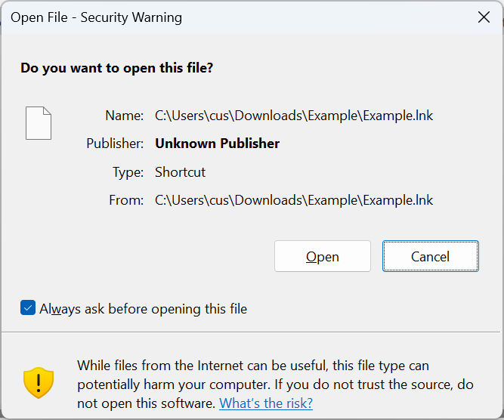504x420 pixels.
Task: Click the 'Shortcut' type value
Action: pyautogui.click(x=181, y=172)
